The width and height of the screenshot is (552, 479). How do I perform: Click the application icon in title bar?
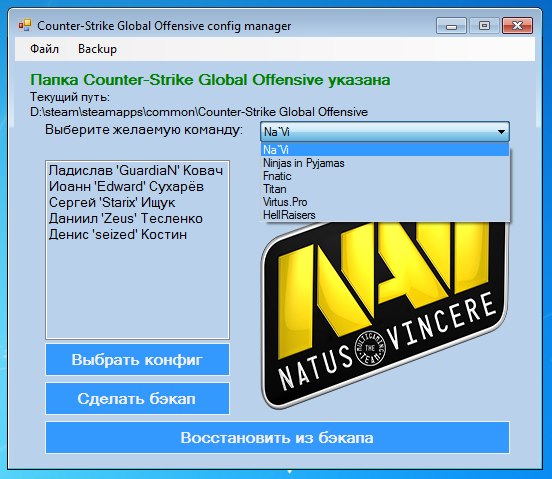(25, 26)
